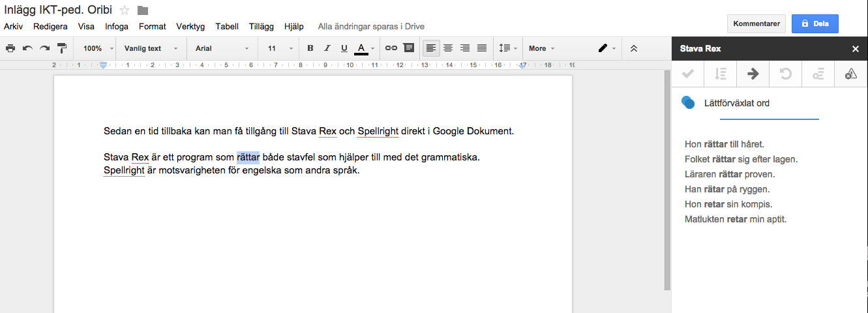Click the Stava Rex sidebar title
The height and width of the screenshot is (313, 868).
coord(700,49)
